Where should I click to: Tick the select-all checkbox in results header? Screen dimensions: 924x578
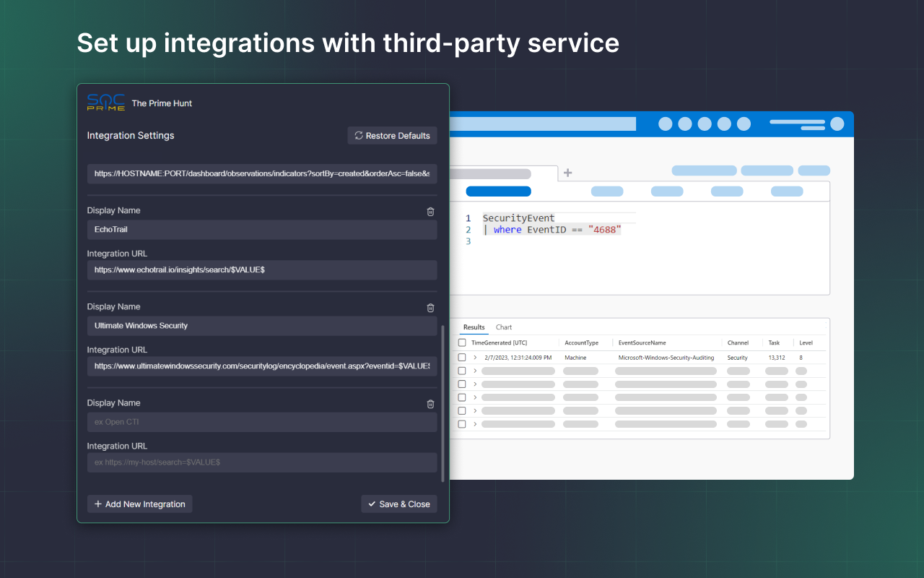462,342
